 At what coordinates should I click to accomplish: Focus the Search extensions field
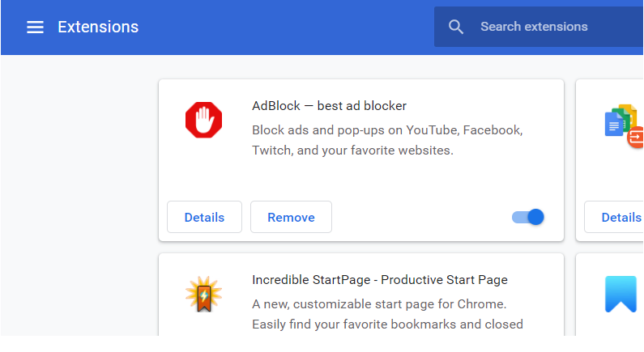click(x=539, y=27)
